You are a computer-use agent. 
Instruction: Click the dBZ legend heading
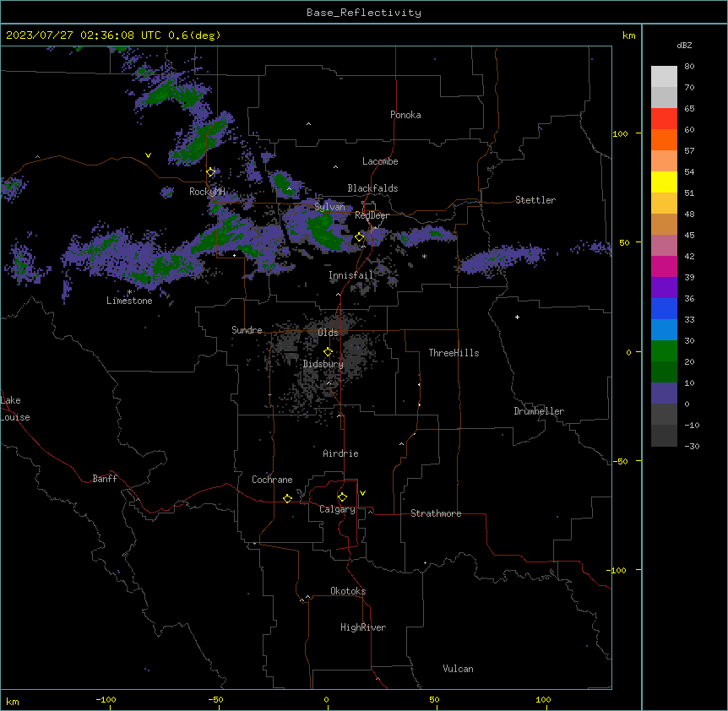(684, 45)
